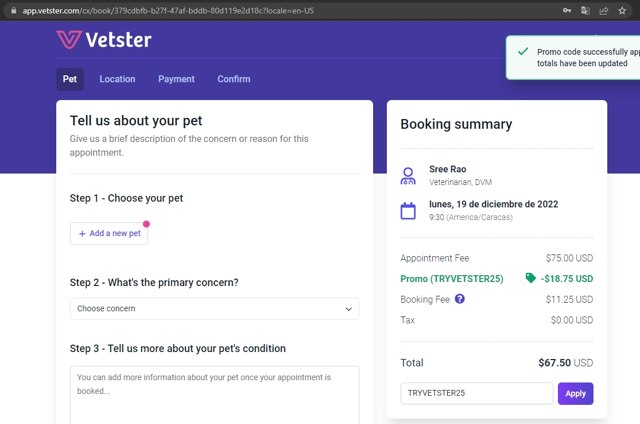Click the Tax label
The height and width of the screenshot is (424, 640).
pos(407,320)
